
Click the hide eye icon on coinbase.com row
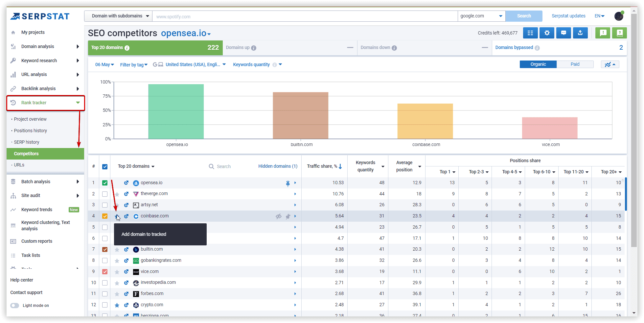(279, 216)
